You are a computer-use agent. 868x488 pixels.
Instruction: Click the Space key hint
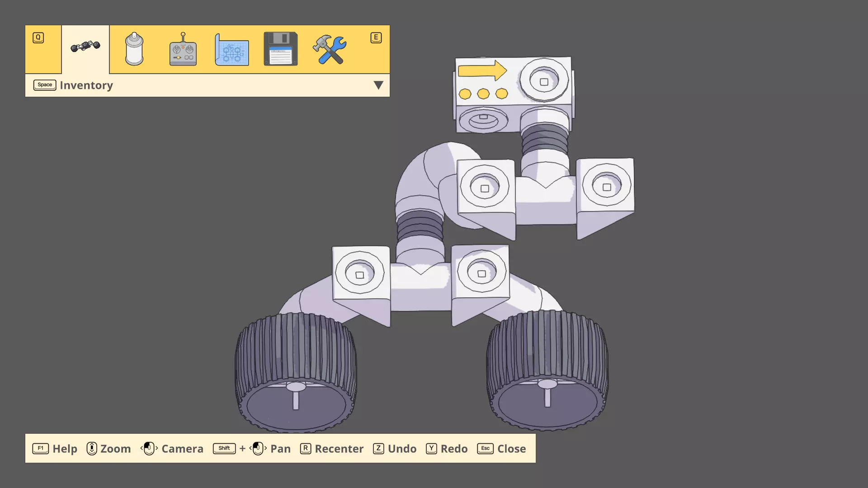coord(45,85)
